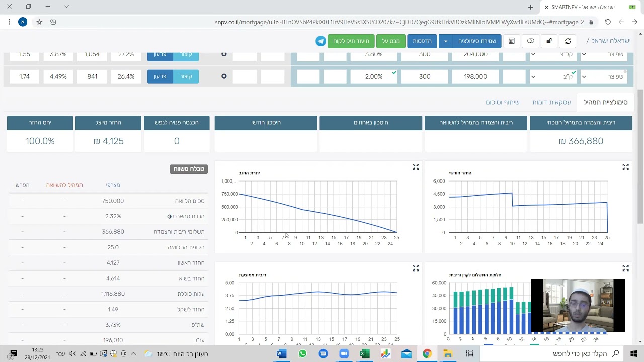
Task: Click the green מבט על button
Action: (390, 41)
